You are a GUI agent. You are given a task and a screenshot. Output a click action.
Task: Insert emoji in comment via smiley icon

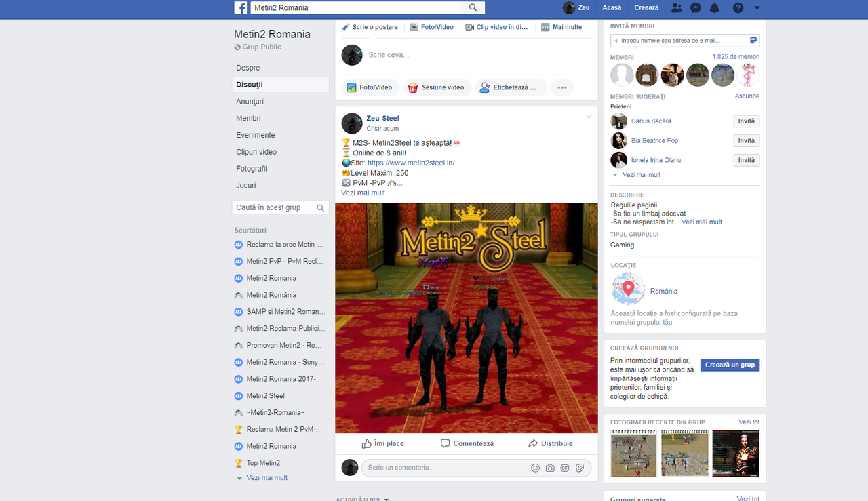pos(535,468)
